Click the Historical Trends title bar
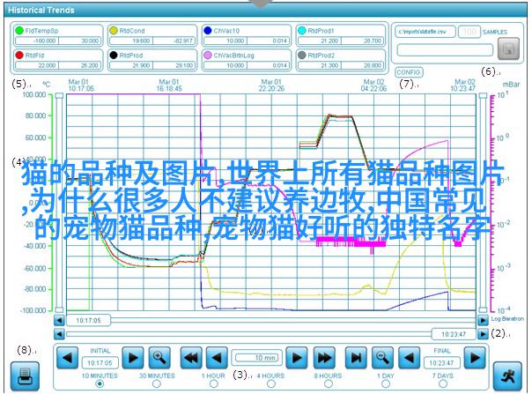Image resolution: width=532 pixels, height=394 pixels. (x=266, y=10)
